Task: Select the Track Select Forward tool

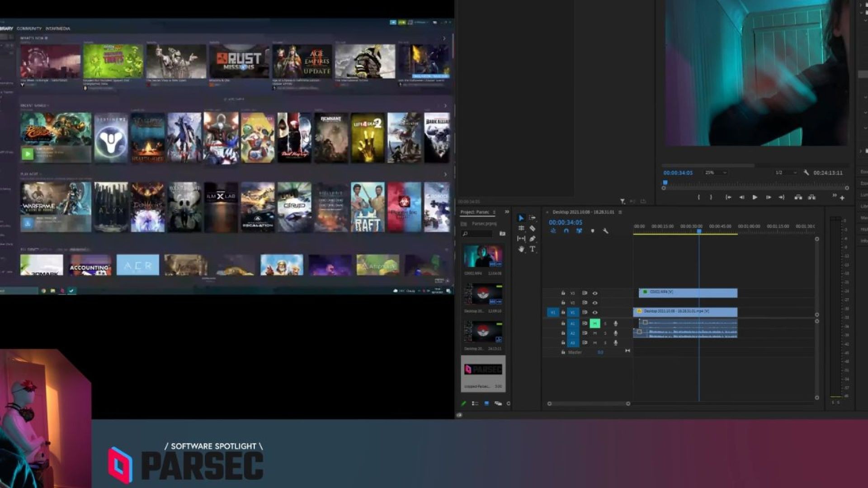Action: [x=533, y=218]
